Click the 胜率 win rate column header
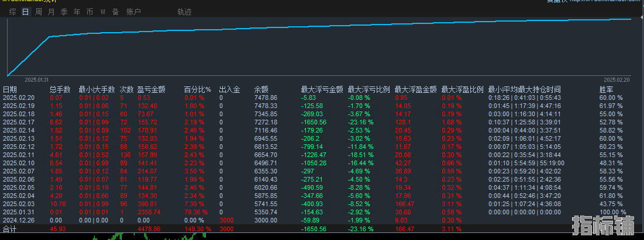This screenshot has width=644, height=240. point(607,90)
